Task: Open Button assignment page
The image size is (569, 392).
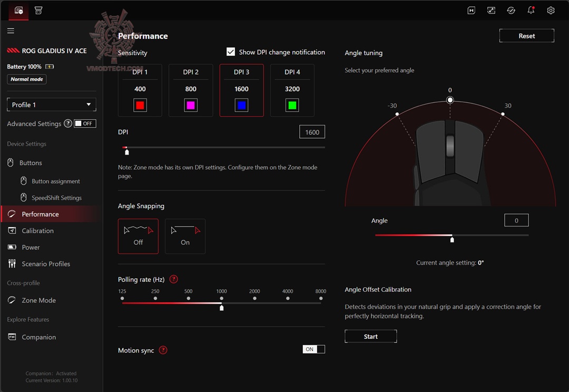Action: click(55, 181)
